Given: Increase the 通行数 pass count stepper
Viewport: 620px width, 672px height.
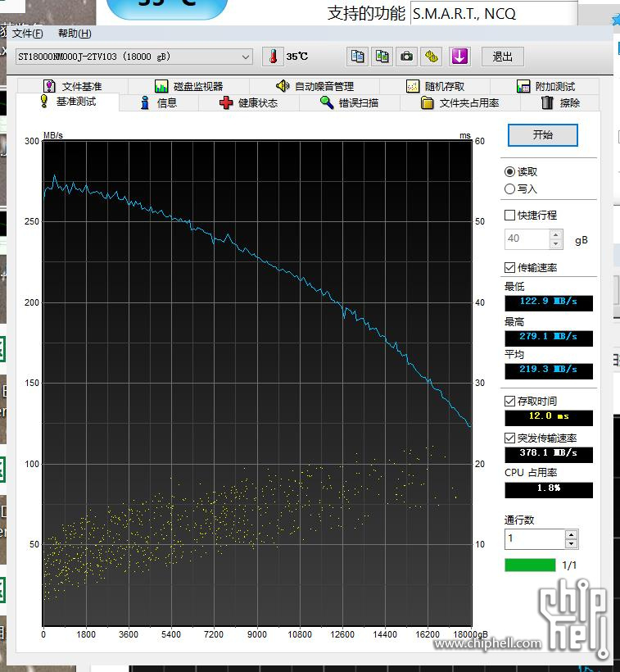Looking at the screenshot, I should click(x=571, y=534).
